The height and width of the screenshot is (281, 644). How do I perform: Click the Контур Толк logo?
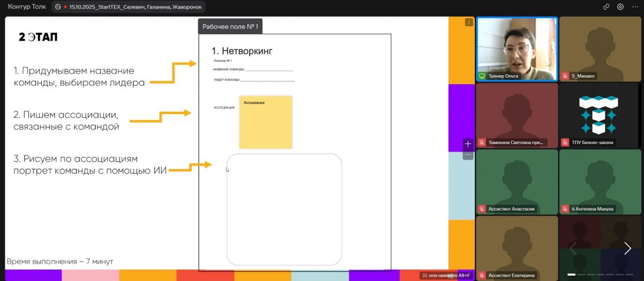(26, 7)
